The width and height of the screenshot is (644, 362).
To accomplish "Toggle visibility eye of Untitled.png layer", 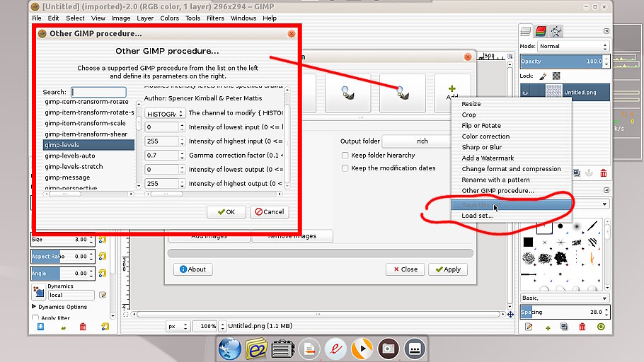I will point(525,93).
